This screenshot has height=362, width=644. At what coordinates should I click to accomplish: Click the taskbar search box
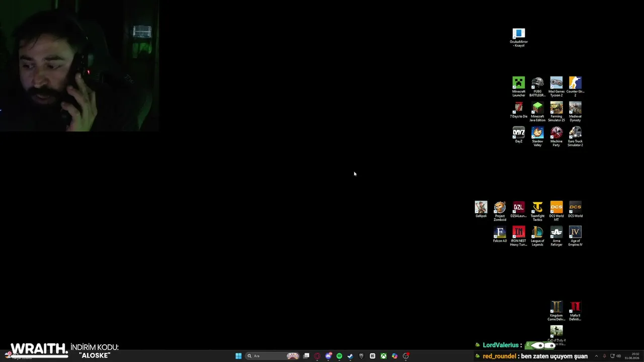point(273,356)
